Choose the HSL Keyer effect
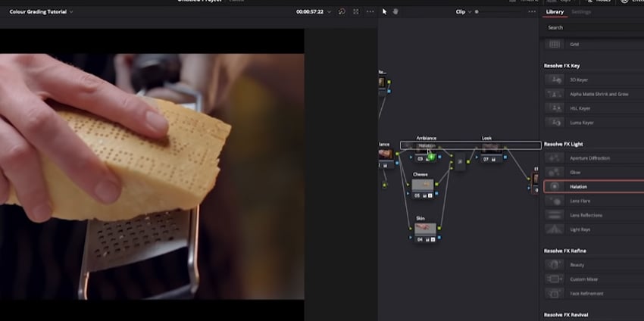This screenshot has width=644, height=321. coord(579,108)
